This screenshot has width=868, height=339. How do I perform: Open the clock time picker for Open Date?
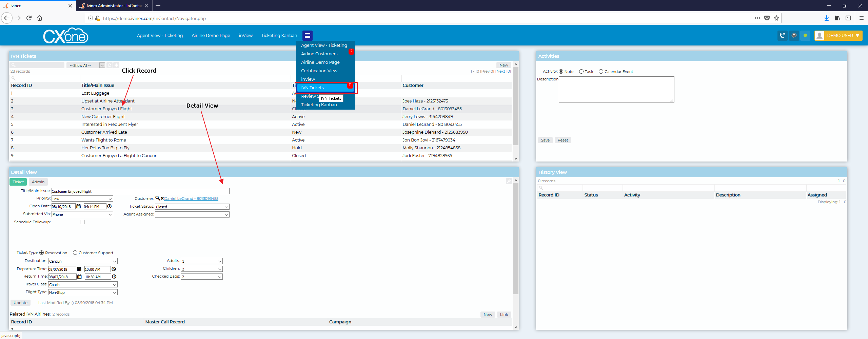(110, 206)
